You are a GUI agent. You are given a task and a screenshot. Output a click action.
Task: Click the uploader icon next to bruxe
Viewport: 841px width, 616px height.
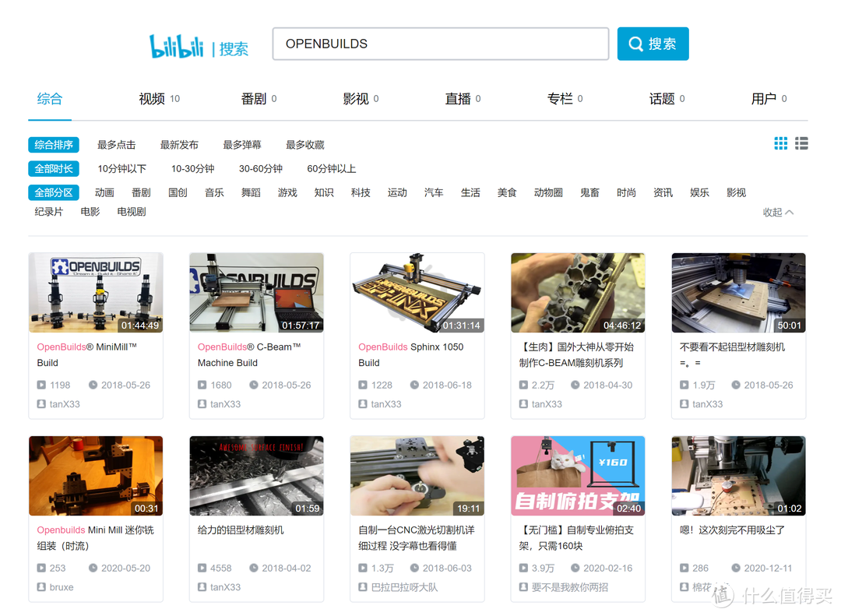coord(40,586)
